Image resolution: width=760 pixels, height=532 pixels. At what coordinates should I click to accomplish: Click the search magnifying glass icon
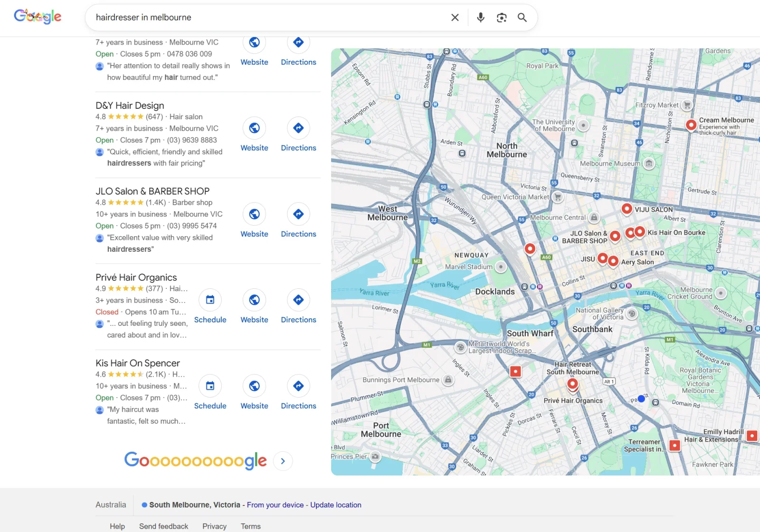point(522,17)
